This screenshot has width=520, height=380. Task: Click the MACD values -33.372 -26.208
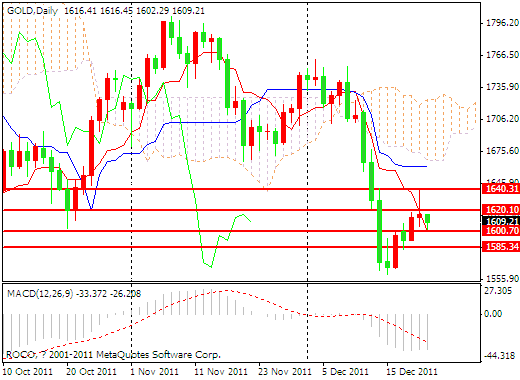click(x=109, y=294)
